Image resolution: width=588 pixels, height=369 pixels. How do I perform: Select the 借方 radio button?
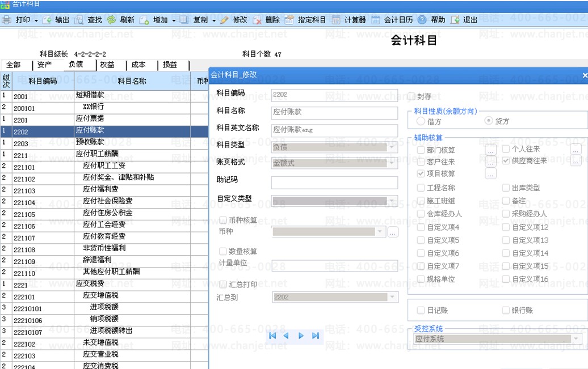click(x=421, y=121)
